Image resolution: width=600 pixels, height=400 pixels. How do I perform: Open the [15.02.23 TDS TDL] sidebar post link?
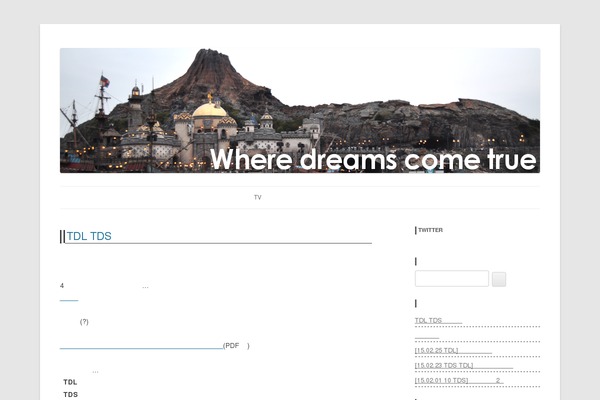pos(464,365)
